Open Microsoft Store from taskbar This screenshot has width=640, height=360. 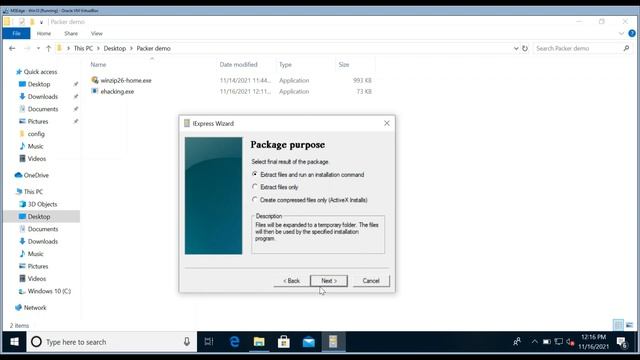[284, 342]
